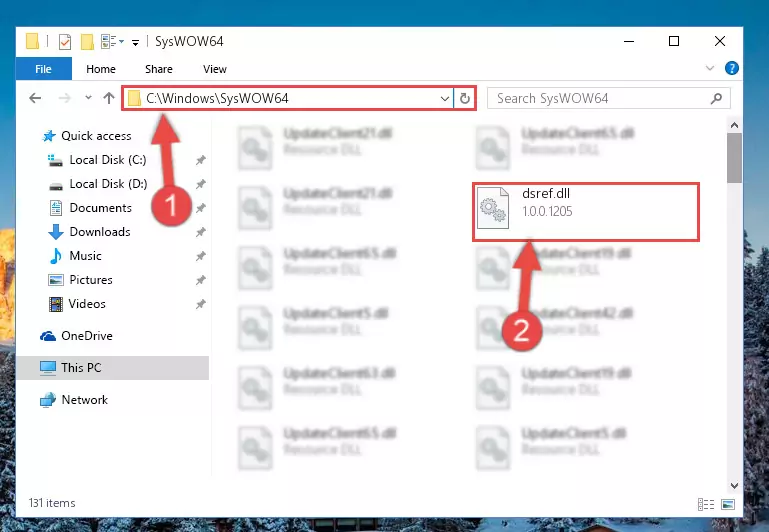Select Network in the navigation pane
769x532 pixels.
click(84, 400)
